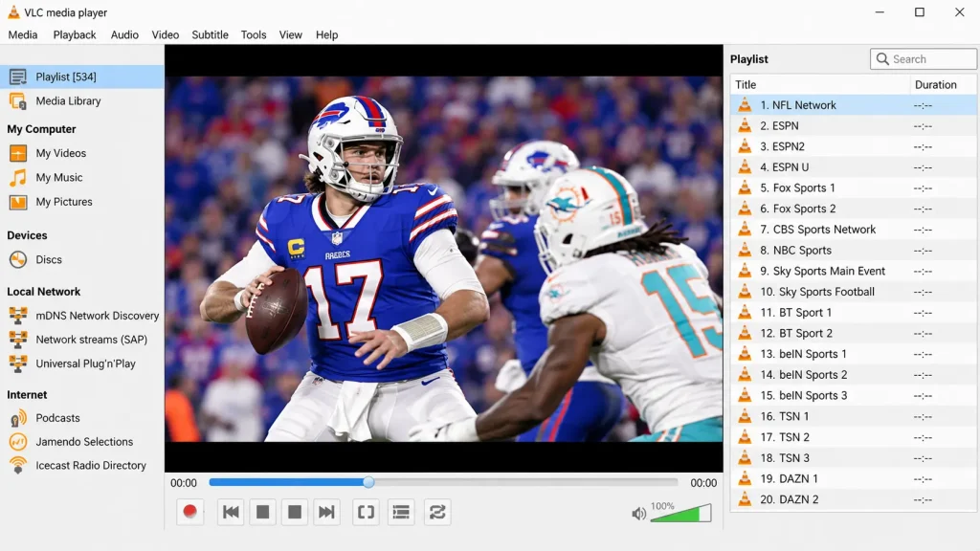
Task: Sort playlist by Title column header
Action: (x=820, y=85)
